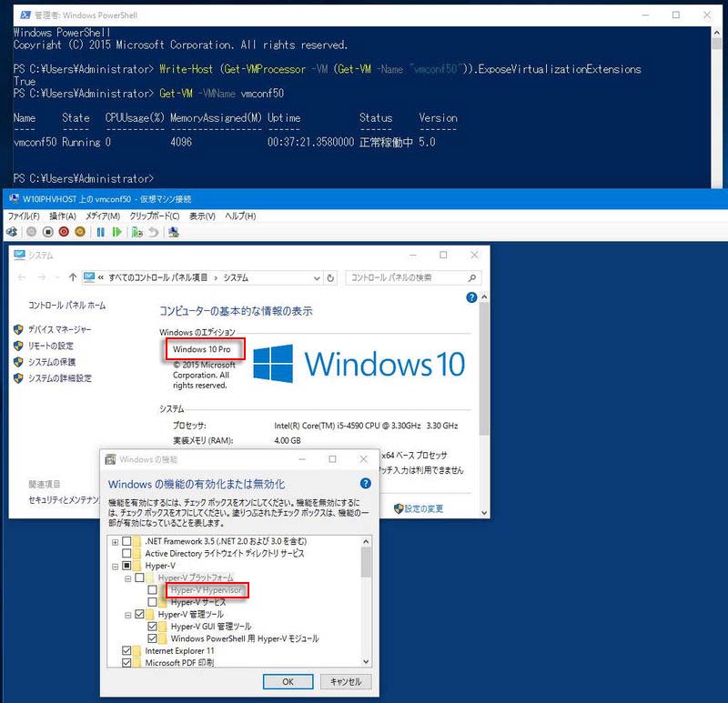Open the address bar history dropdown
Image resolution: width=728 pixels, height=703 pixels.
pos(317,278)
